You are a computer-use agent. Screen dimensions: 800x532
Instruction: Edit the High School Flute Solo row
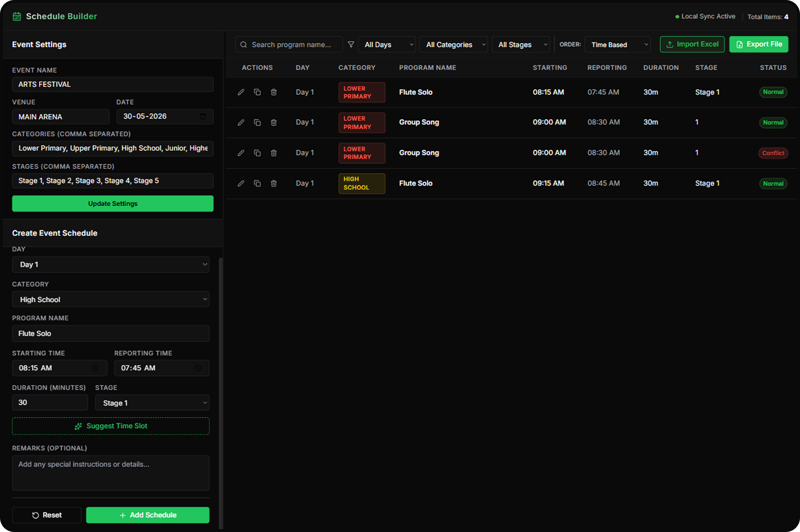click(x=241, y=183)
